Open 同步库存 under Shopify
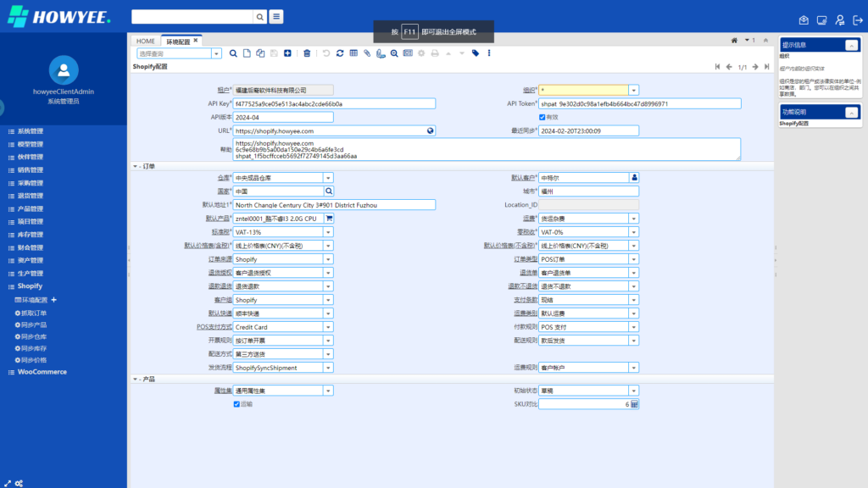The width and height of the screenshot is (868, 488). click(31, 348)
